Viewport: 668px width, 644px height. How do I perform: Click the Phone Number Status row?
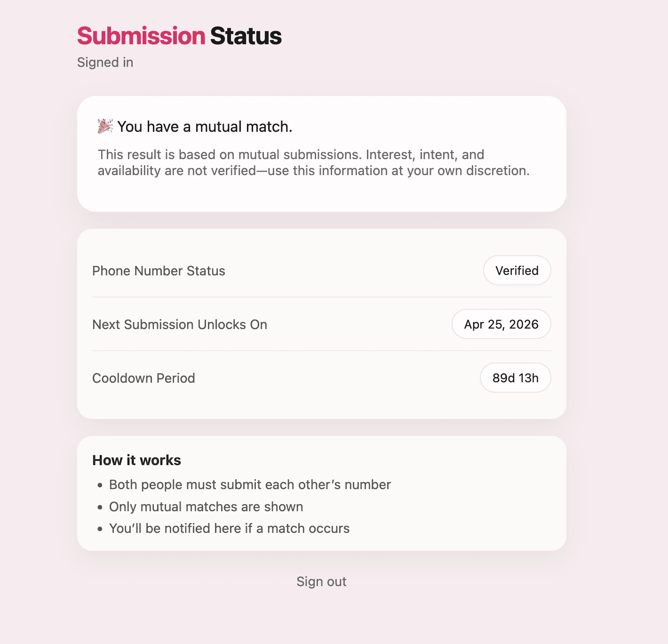tap(322, 270)
